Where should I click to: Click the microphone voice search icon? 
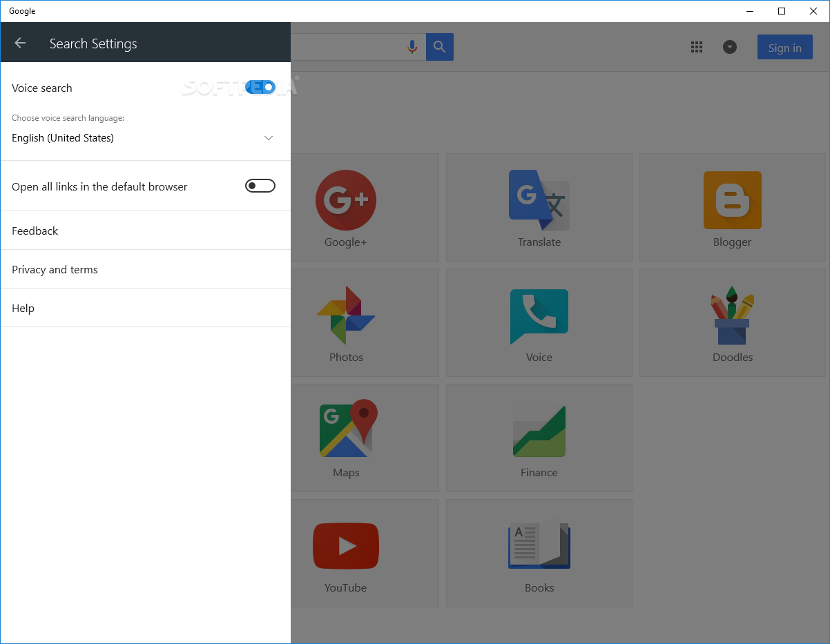(412, 47)
